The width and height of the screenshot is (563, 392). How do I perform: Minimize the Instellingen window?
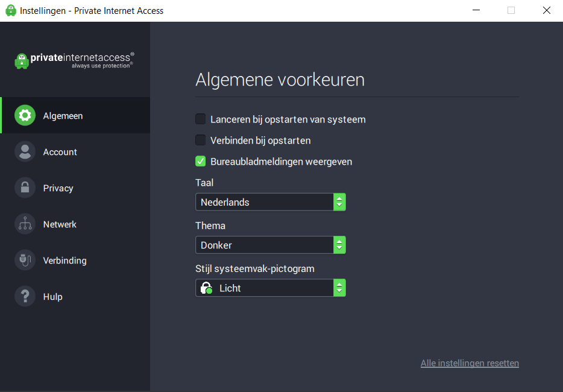476,10
